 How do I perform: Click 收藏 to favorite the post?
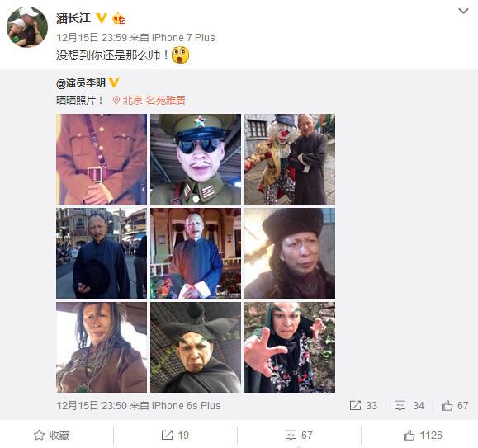pos(51,435)
